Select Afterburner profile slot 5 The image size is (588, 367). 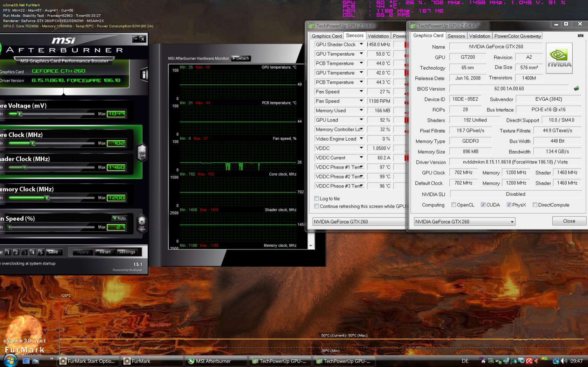click(x=41, y=252)
